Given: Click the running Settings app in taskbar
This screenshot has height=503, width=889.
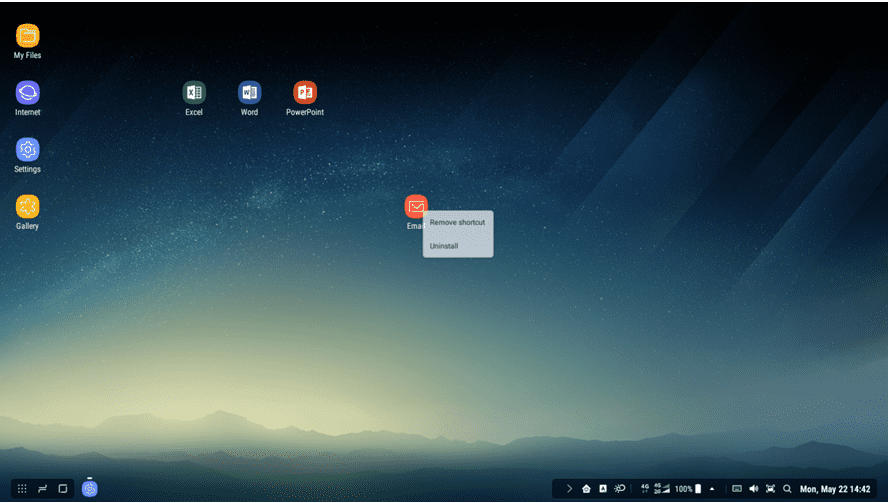Looking at the screenshot, I should [90, 489].
